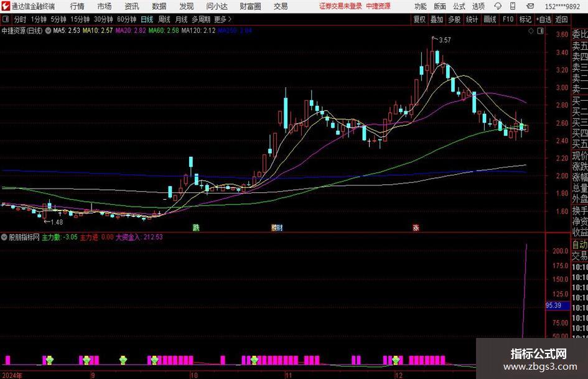Expand the dropdown arrow beside 中捷资源(日线)
The height and width of the screenshot is (379, 588).
click(x=48, y=30)
